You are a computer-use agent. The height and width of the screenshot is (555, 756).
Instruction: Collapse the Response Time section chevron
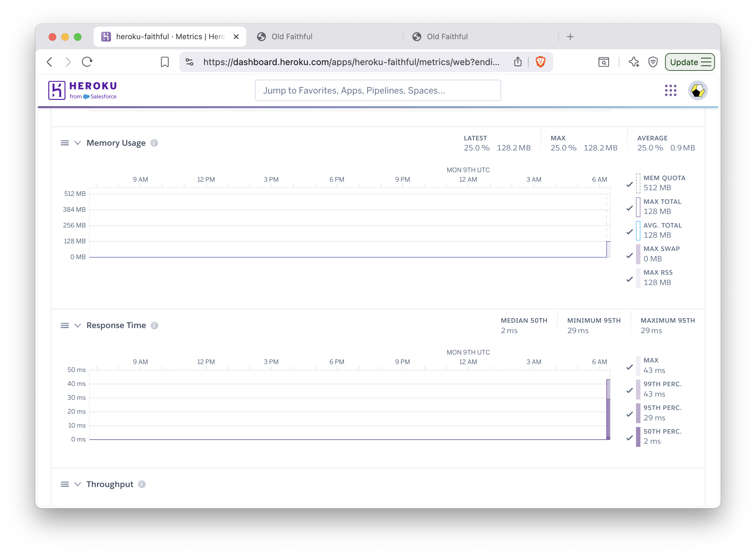pyautogui.click(x=78, y=325)
